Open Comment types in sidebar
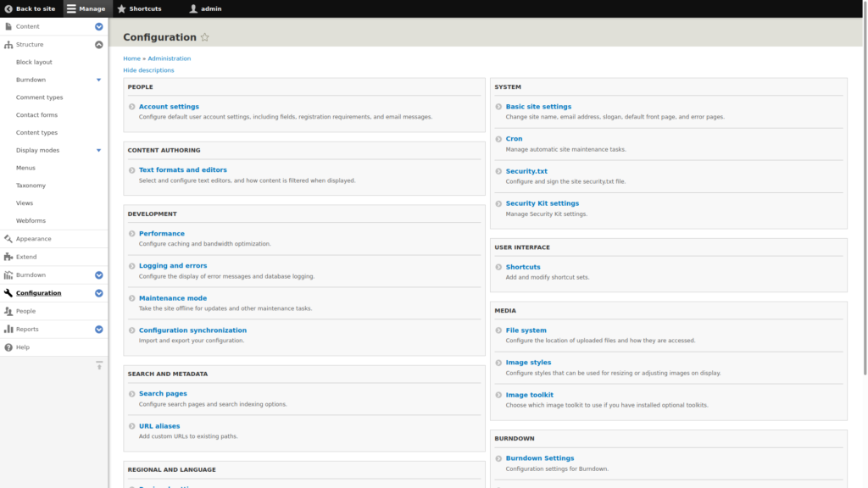Screen dimensions: 868x488 point(39,97)
